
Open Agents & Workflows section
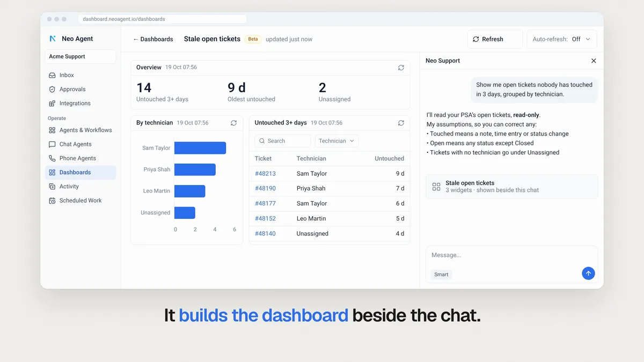[80, 130]
